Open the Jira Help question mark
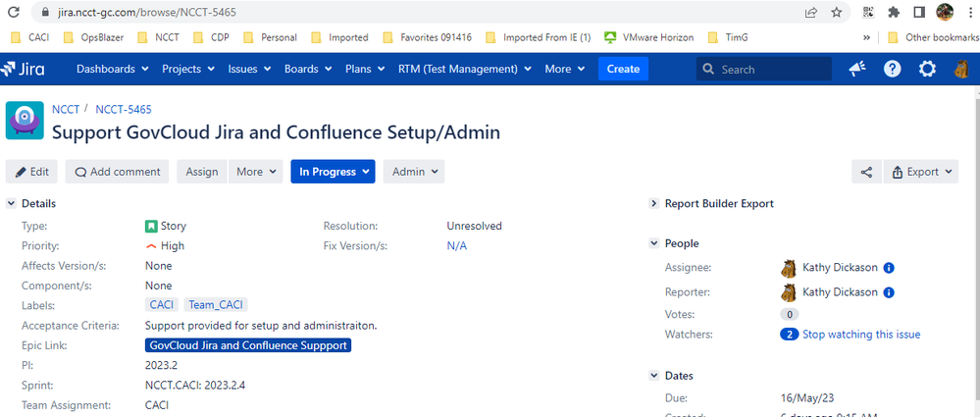Viewport: 980px width, 417px height. (892, 69)
